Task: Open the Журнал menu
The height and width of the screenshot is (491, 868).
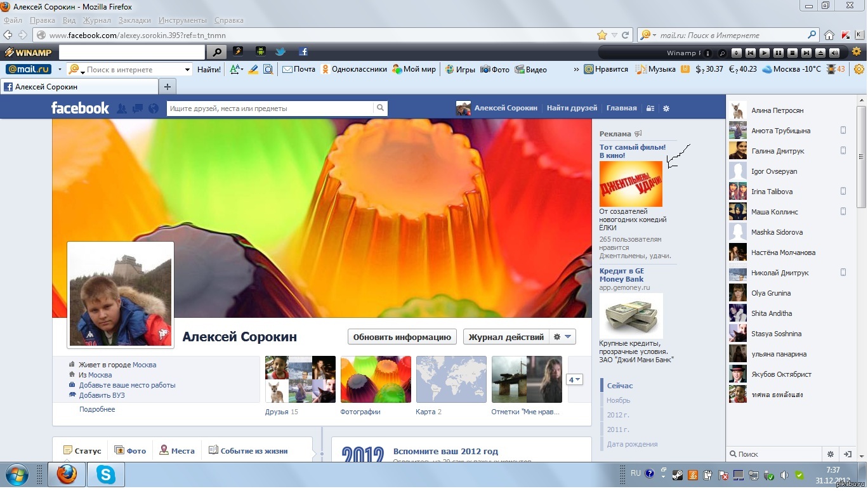Action: (96, 20)
